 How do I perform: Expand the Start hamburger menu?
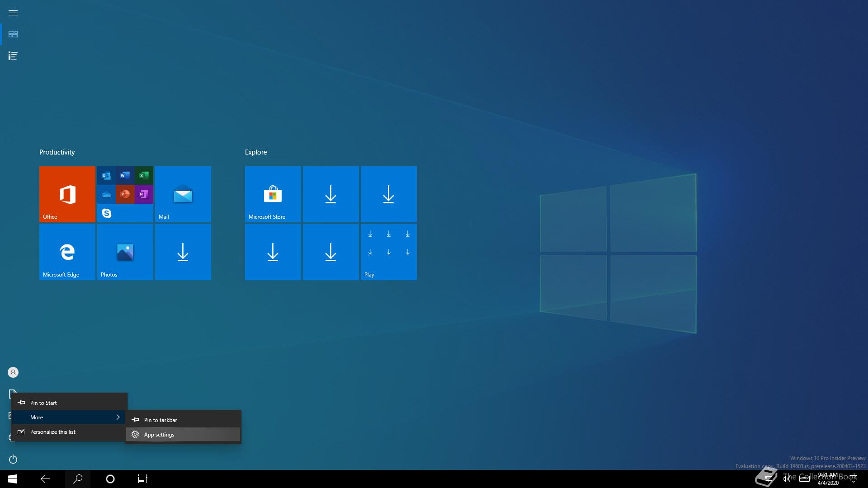[13, 13]
